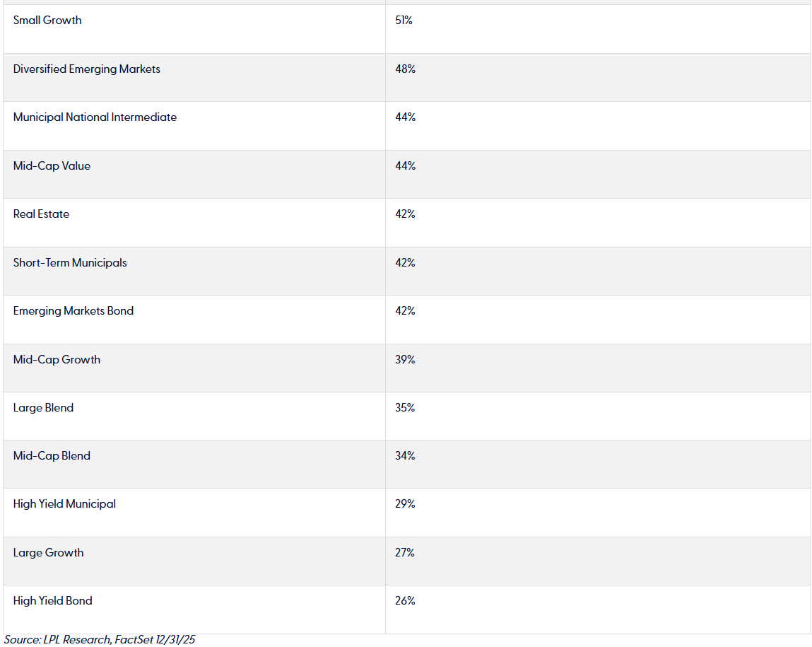
Task: Select the Mid-Cap Blend label
Action: (52, 456)
